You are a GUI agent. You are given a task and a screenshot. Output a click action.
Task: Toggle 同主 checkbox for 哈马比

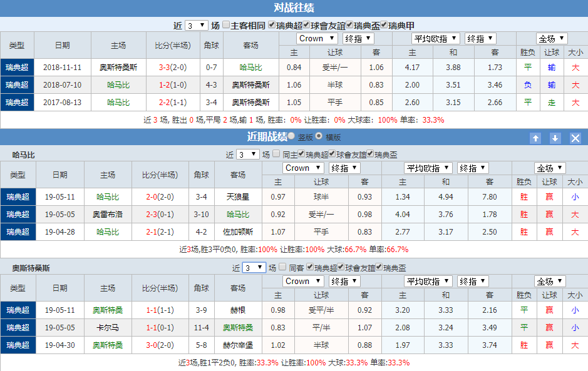pyautogui.click(x=276, y=154)
